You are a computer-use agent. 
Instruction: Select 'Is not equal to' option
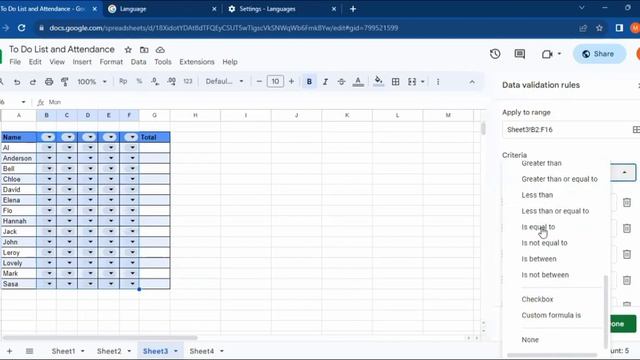coord(544,243)
